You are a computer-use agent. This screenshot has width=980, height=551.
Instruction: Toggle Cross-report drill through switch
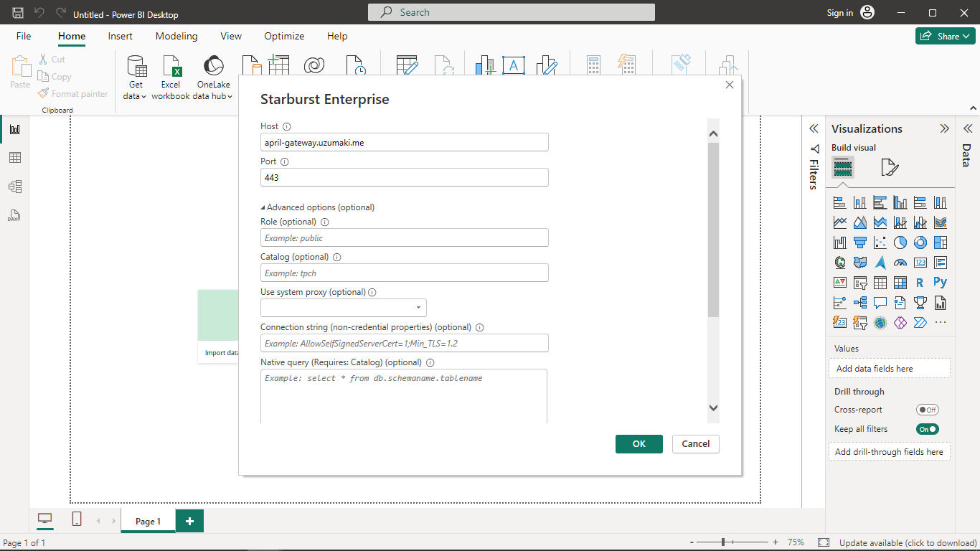(927, 410)
